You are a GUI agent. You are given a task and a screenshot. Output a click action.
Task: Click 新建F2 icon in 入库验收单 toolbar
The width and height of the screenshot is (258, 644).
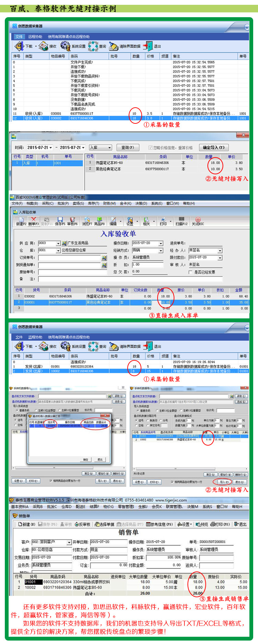click(x=21, y=219)
